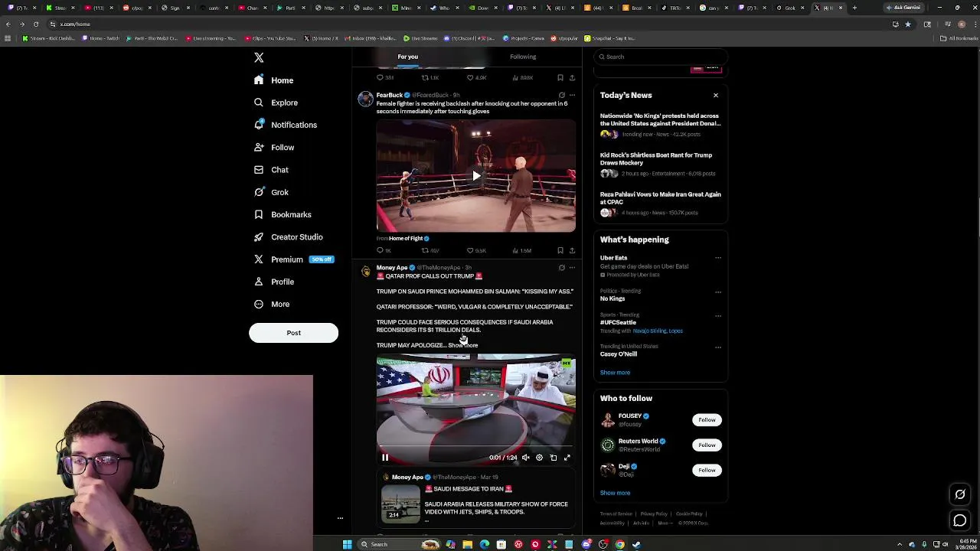Viewport: 980px width, 551px height.
Task: Open the FearBuck profile avatar
Action: pos(366,99)
